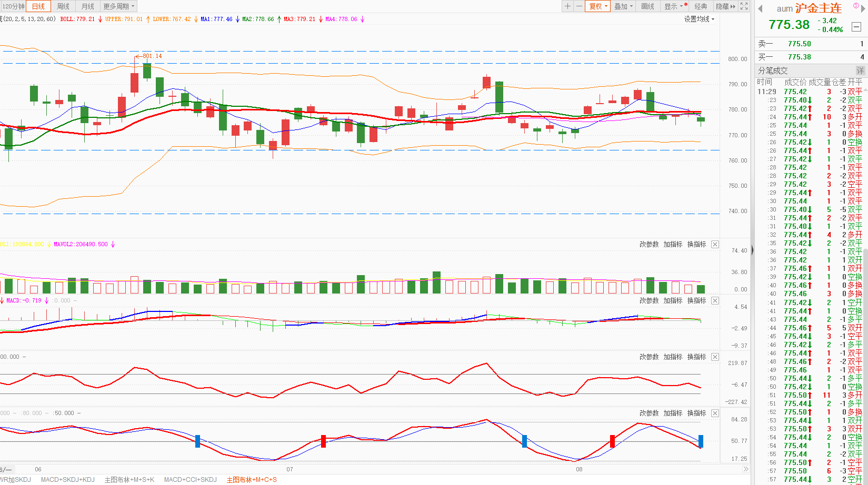This screenshot has width=868, height=485.
Task: Click MA1:777.46 moving average label
Action: (216, 19)
